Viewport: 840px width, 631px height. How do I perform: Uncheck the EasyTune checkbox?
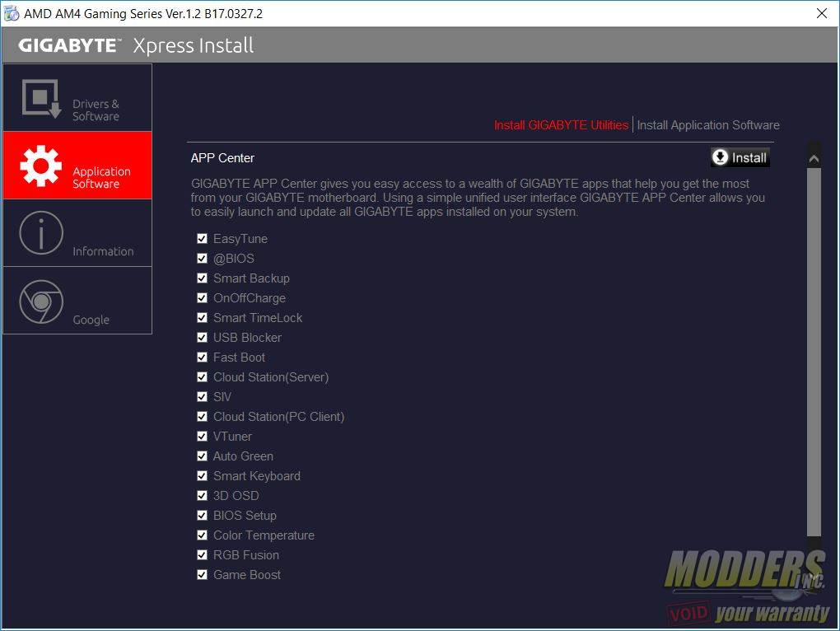point(202,238)
